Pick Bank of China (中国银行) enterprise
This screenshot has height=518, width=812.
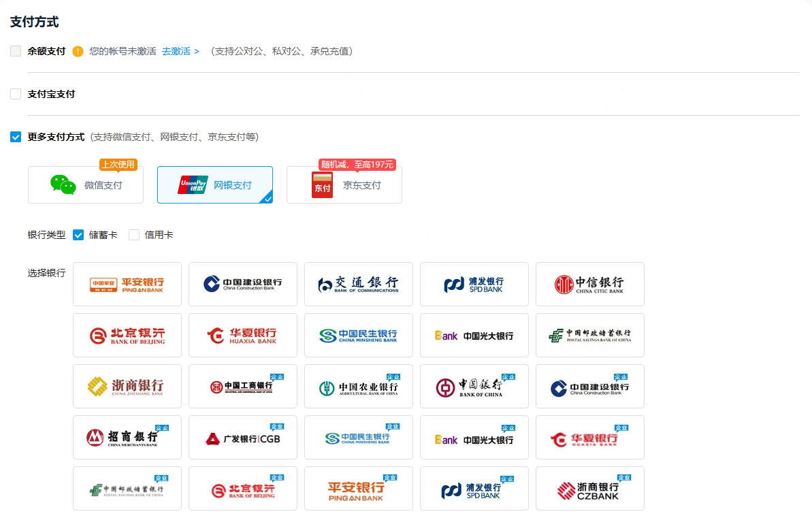click(474, 387)
